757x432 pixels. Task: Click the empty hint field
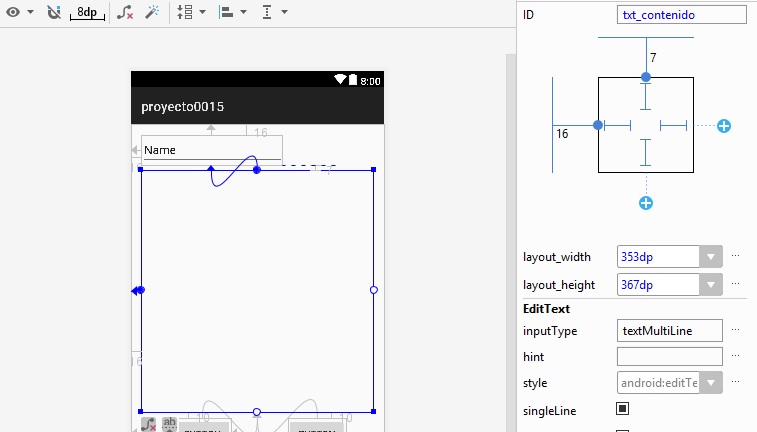(669, 357)
